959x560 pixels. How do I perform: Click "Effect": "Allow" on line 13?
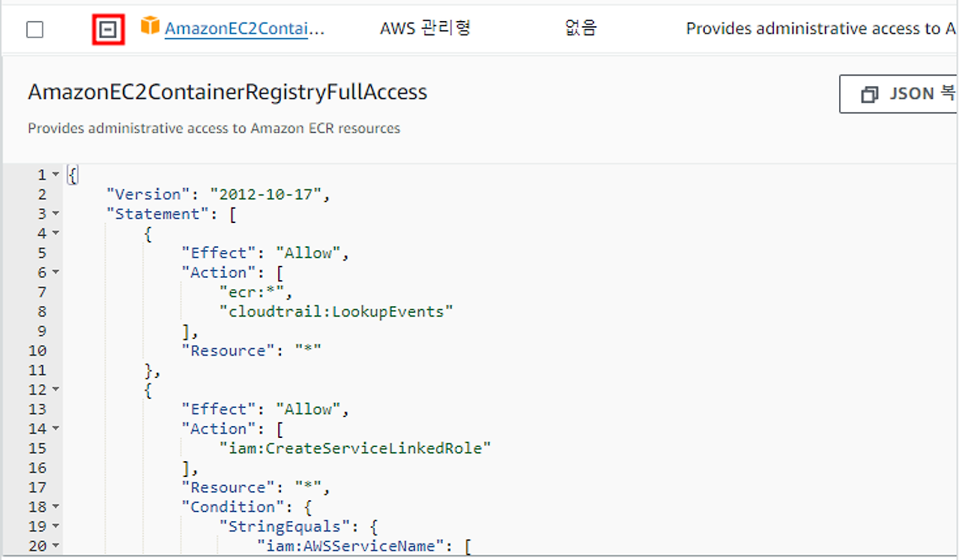click(x=265, y=410)
